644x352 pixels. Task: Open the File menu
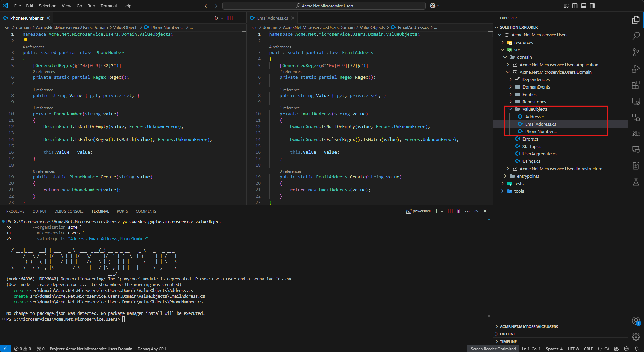pyautogui.click(x=18, y=6)
